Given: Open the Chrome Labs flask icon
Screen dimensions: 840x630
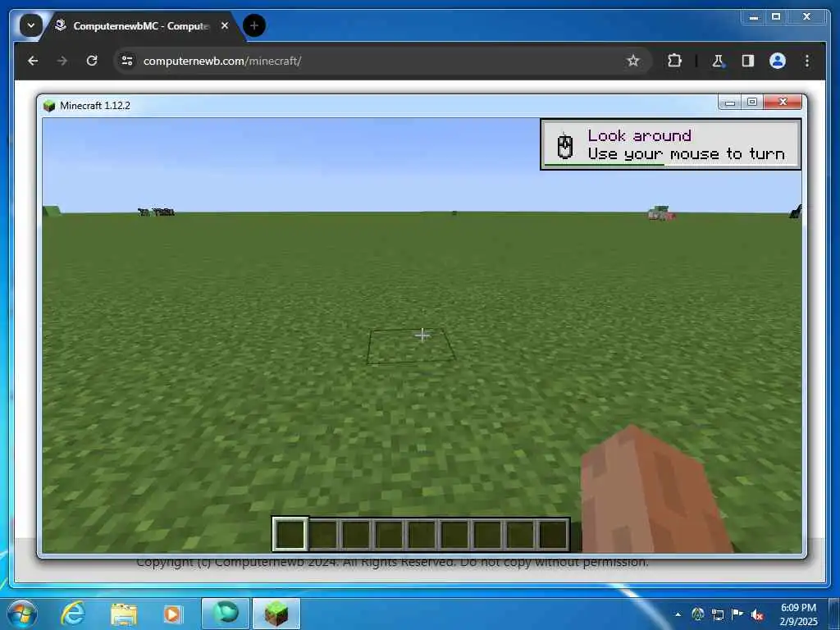Looking at the screenshot, I should click(718, 61).
